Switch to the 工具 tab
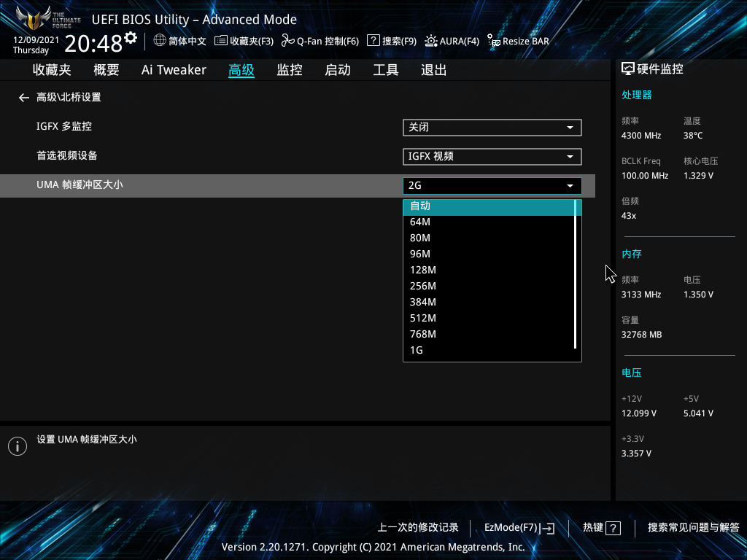 pos(385,69)
